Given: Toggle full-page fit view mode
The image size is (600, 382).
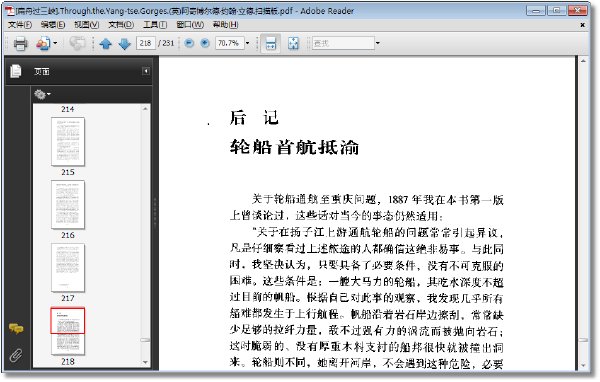Looking at the screenshot, I should 293,43.
